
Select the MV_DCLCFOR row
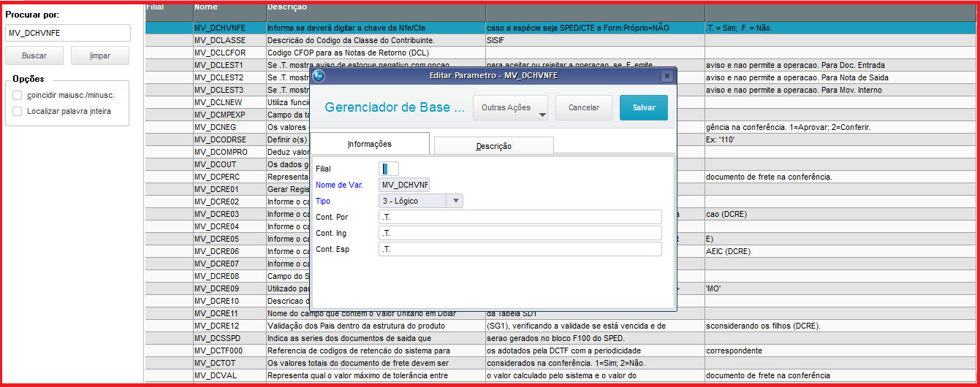(560, 53)
